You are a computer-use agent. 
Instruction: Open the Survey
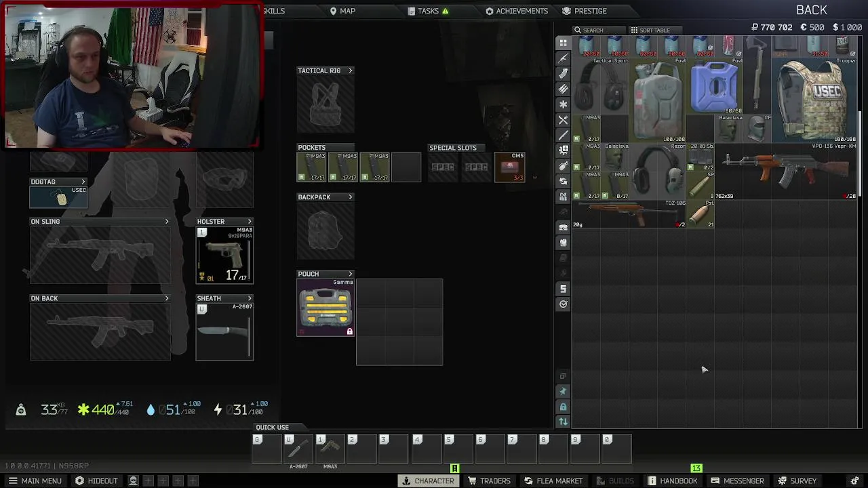797,481
